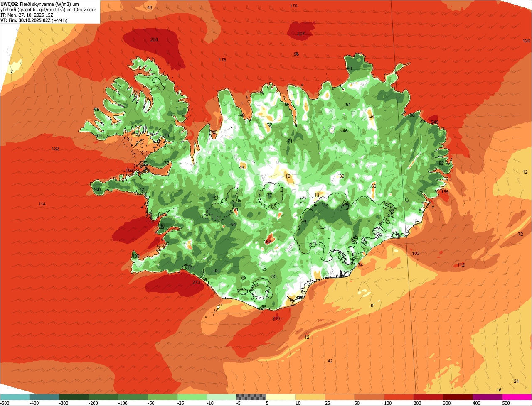
Task: Click the map value 48 in west-central Iceland
Action: 242,167
